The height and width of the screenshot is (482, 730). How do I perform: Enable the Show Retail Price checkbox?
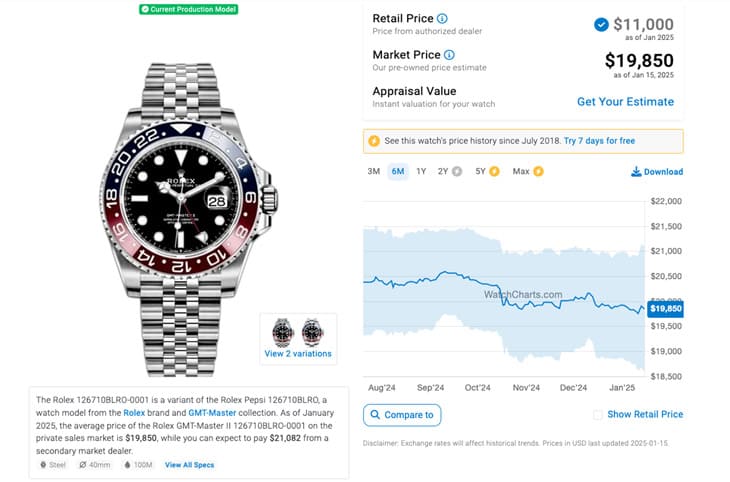pos(598,414)
